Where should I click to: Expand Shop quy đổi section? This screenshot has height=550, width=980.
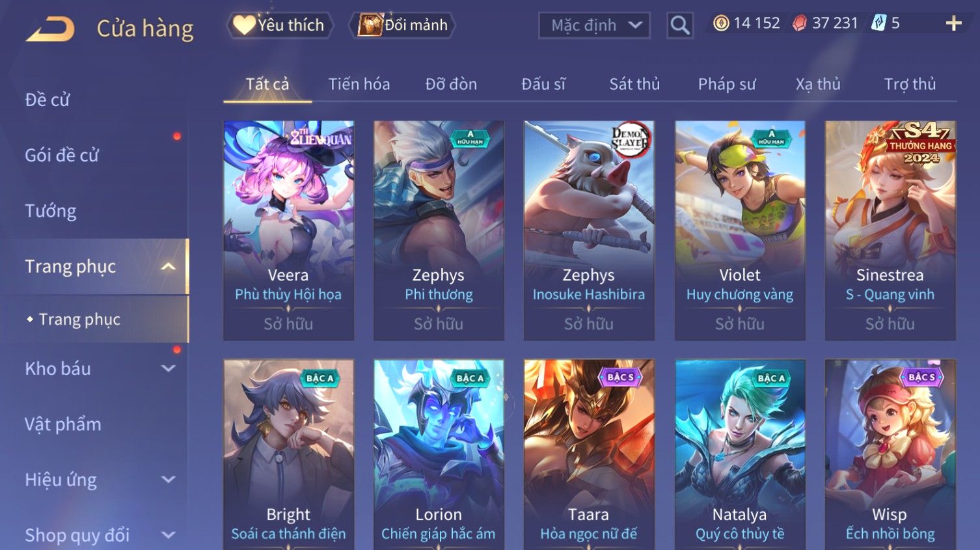click(169, 535)
